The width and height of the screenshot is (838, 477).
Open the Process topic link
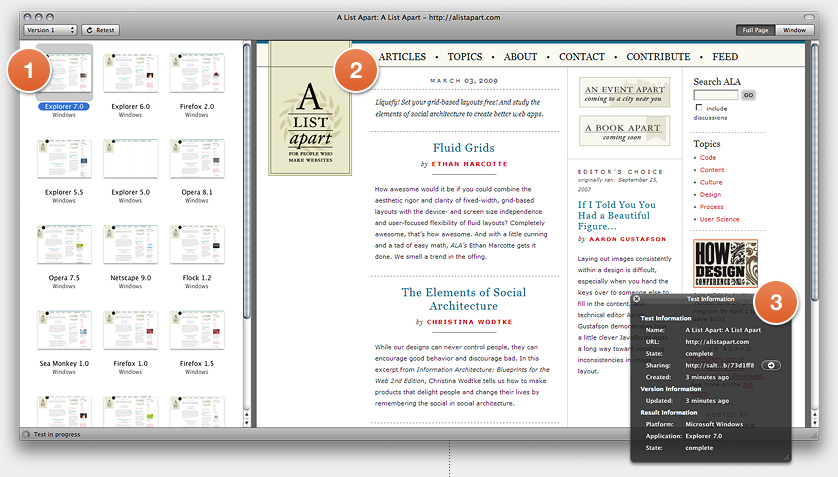pyautogui.click(x=711, y=207)
